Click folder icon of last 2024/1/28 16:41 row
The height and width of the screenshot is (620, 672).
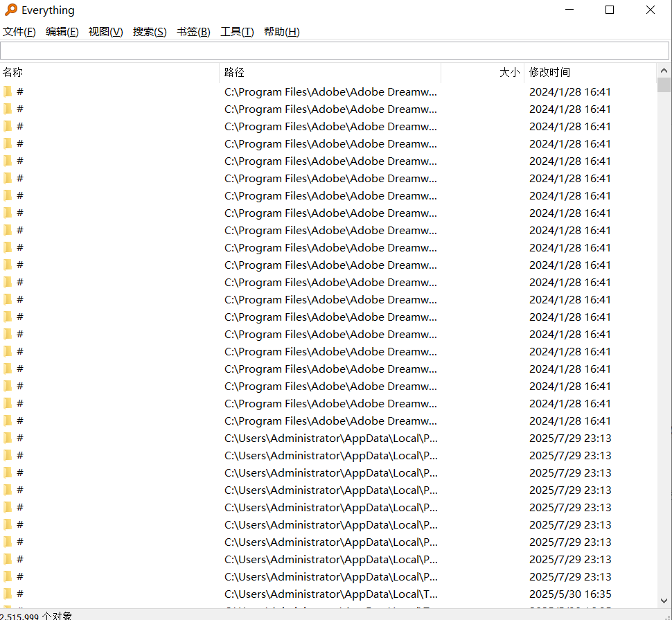8,420
